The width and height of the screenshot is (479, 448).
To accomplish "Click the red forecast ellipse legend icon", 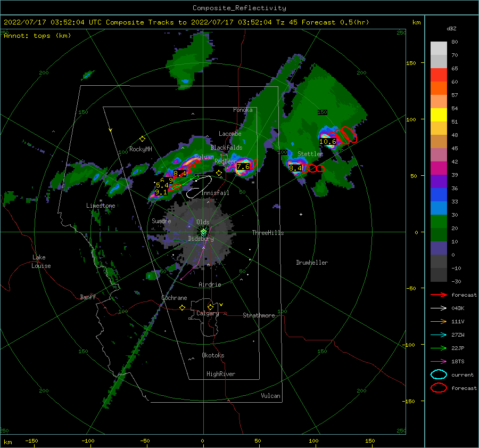I will (439, 388).
